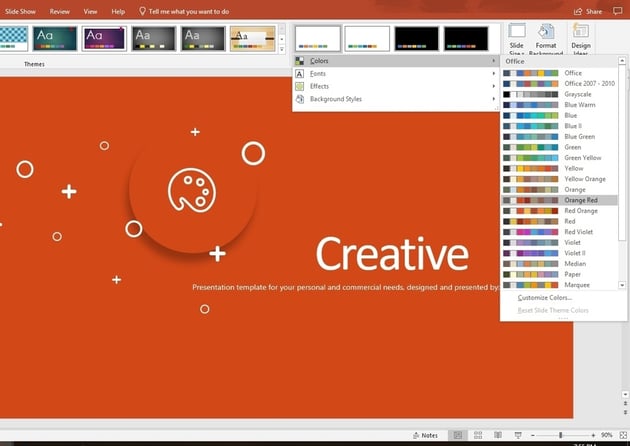
Task: Expand the Effects submenu
Action: 319,86
